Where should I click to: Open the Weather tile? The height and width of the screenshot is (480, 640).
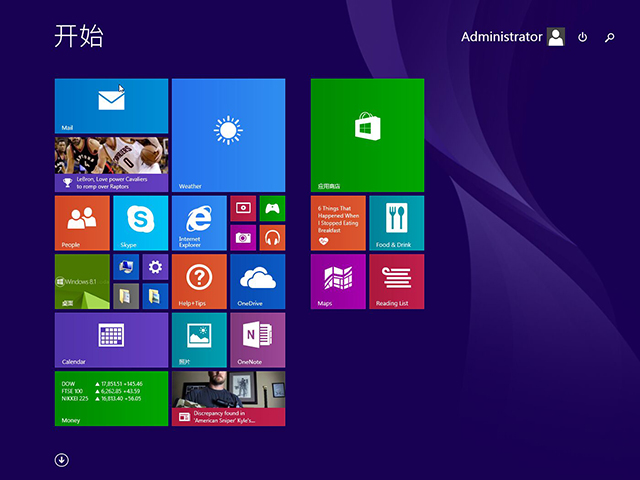pos(229,135)
